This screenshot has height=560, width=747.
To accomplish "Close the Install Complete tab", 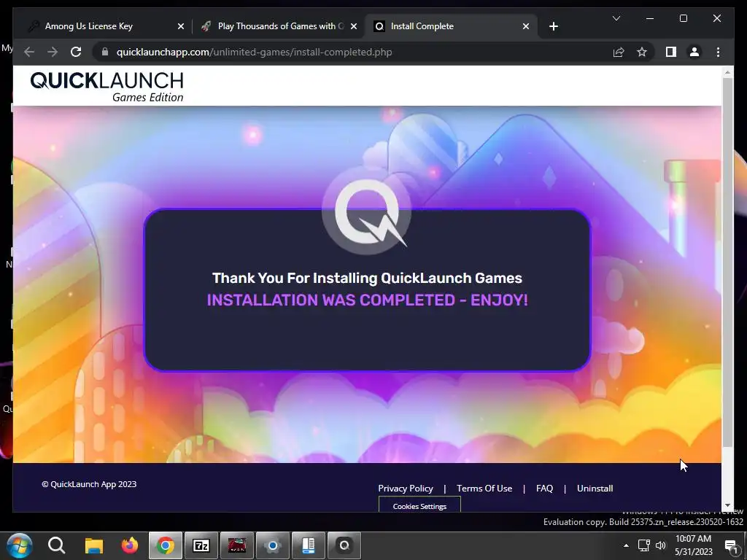I will (x=525, y=26).
